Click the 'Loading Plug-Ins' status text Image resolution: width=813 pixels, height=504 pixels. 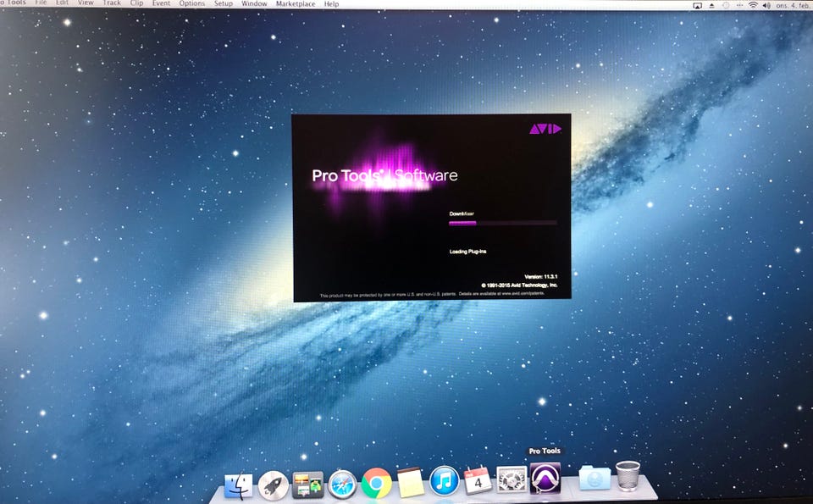click(x=467, y=252)
